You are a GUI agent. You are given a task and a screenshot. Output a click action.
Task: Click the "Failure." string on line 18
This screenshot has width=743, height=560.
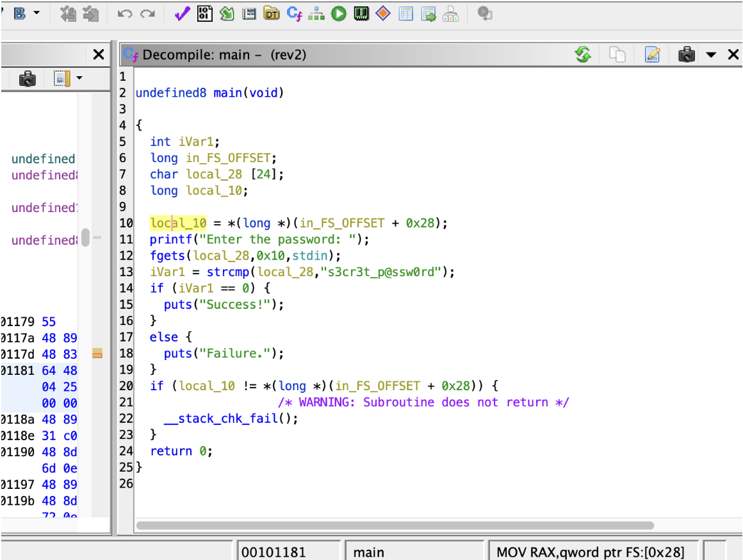coord(235,353)
